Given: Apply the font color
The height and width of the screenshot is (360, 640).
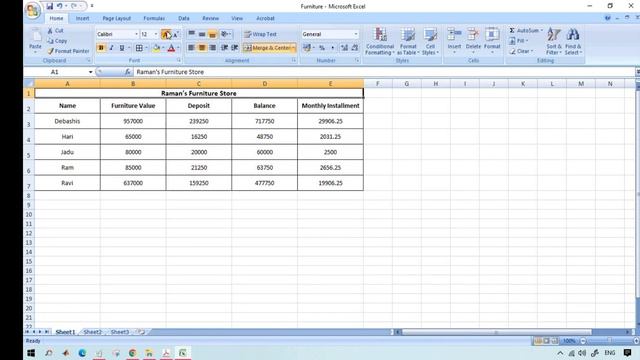Looking at the screenshot, I should (171, 48).
